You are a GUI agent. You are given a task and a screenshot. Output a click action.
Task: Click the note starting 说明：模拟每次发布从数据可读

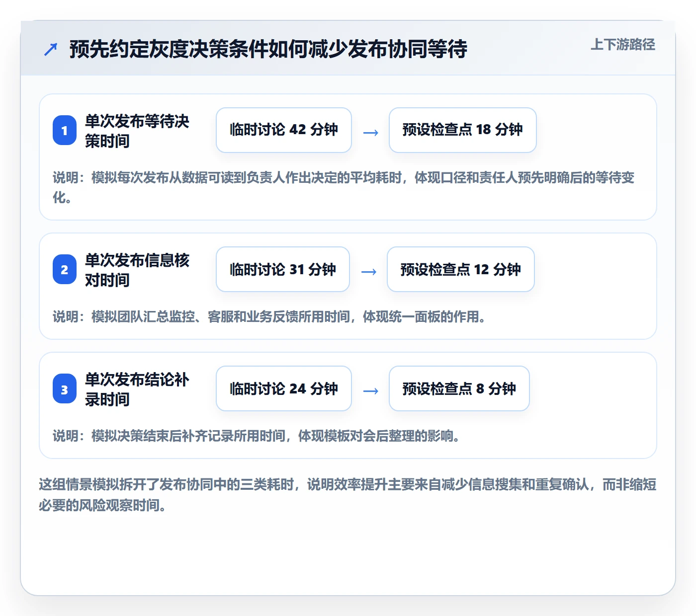point(344,187)
